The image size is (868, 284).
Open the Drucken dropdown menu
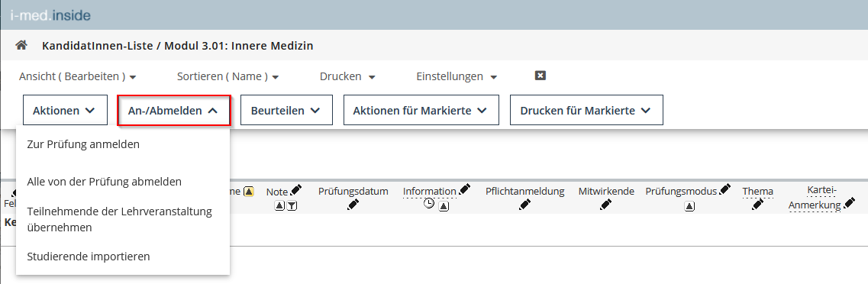coord(347,76)
